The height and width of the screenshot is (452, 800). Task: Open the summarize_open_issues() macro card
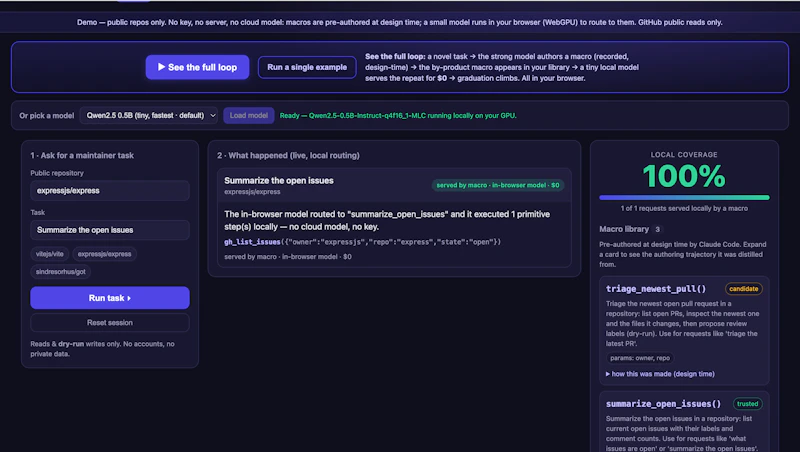click(684, 422)
